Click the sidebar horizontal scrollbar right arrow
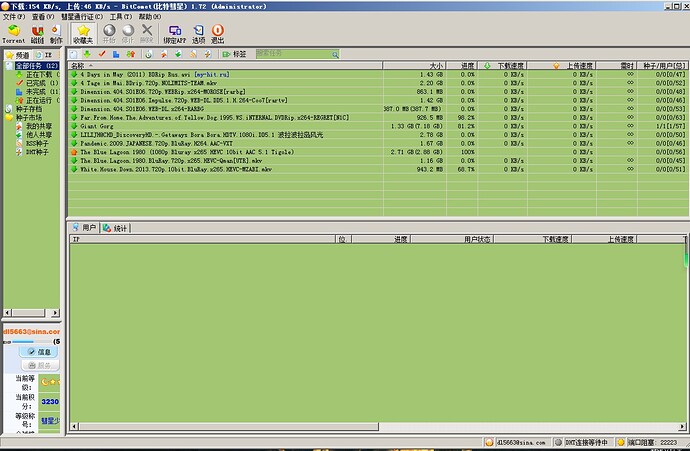Screen dimensions: 690x451 coord(55,313)
